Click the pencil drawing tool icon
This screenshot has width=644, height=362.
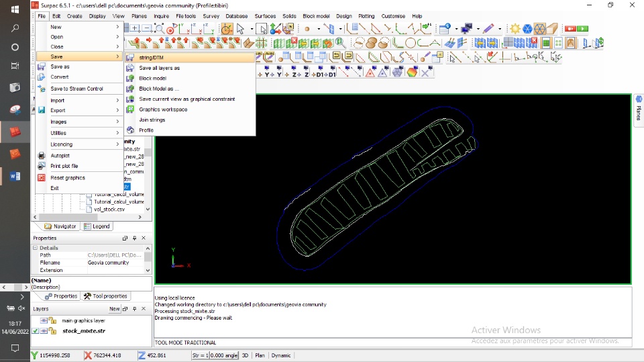488,28
